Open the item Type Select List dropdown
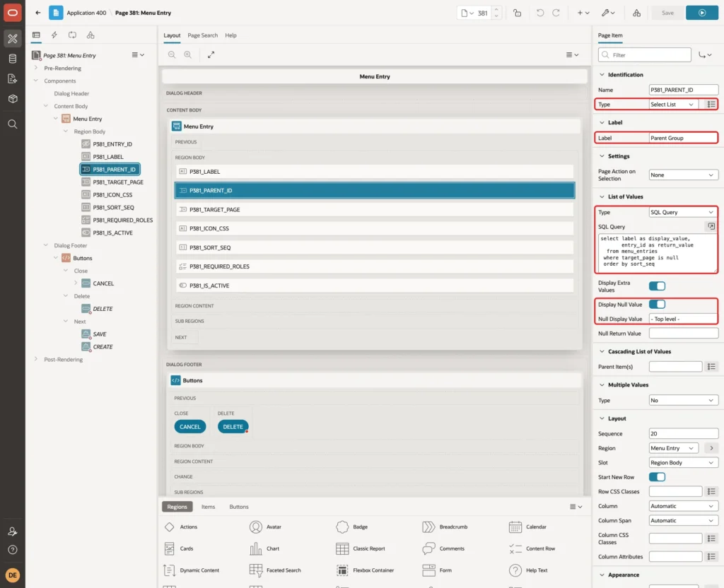724x588 pixels. [x=673, y=105]
